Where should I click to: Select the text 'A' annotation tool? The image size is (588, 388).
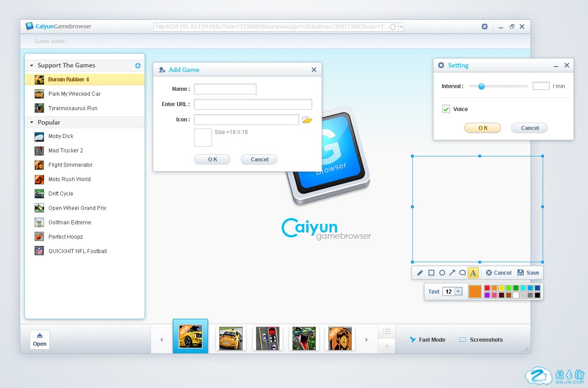point(473,273)
